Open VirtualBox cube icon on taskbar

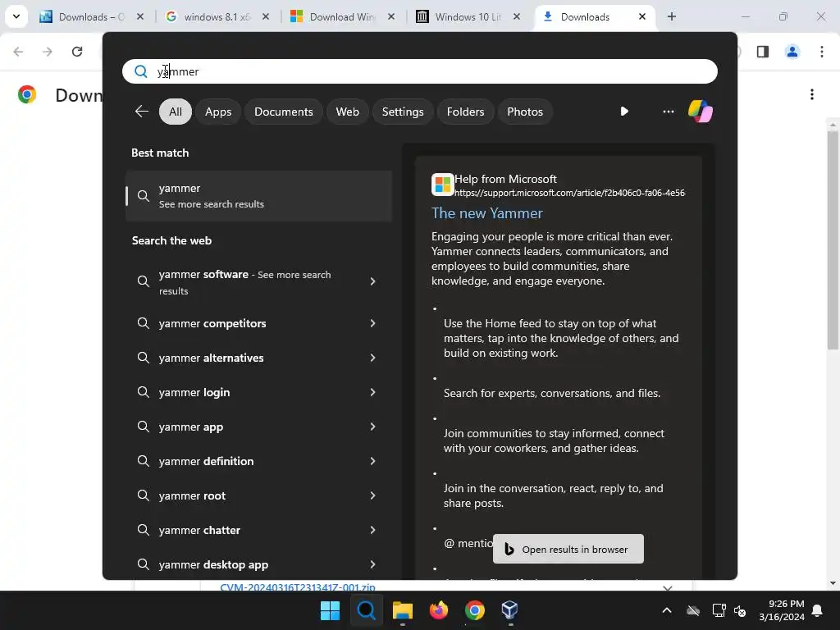pos(510,609)
